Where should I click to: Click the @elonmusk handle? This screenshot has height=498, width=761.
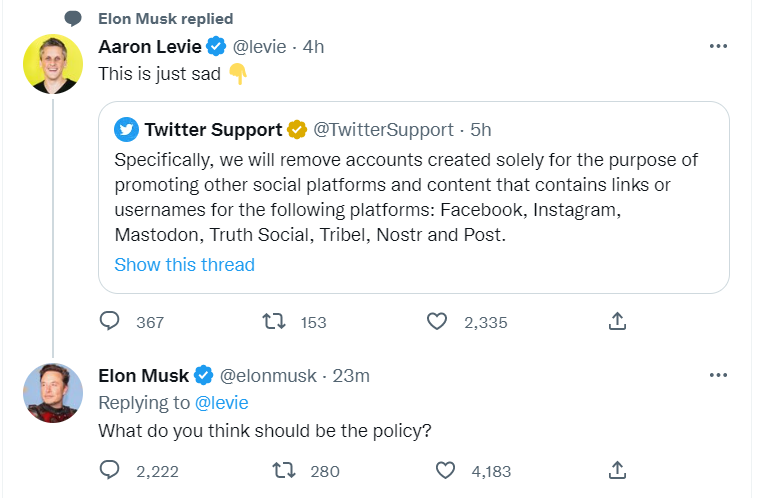click(x=267, y=376)
